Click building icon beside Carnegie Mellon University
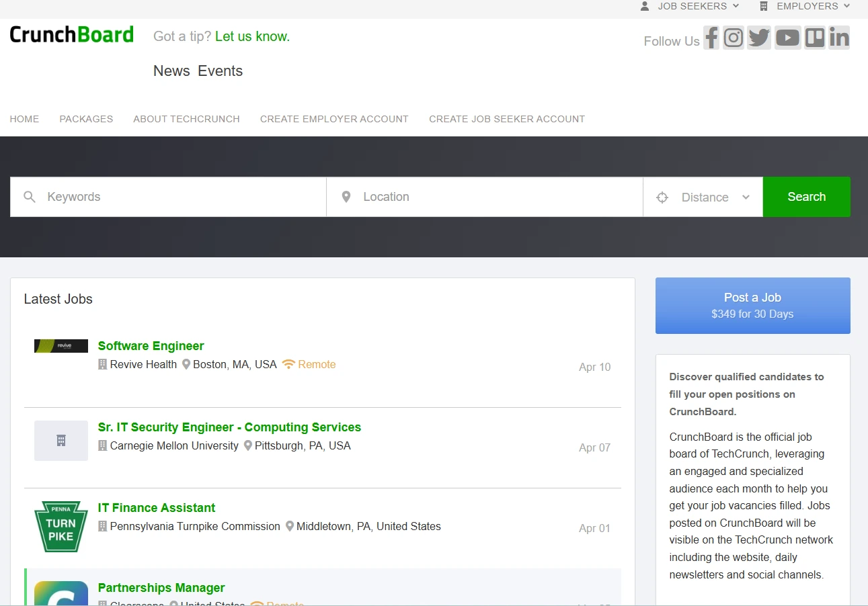Image resolution: width=868 pixels, height=606 pixels. click(x=103, y=445)
